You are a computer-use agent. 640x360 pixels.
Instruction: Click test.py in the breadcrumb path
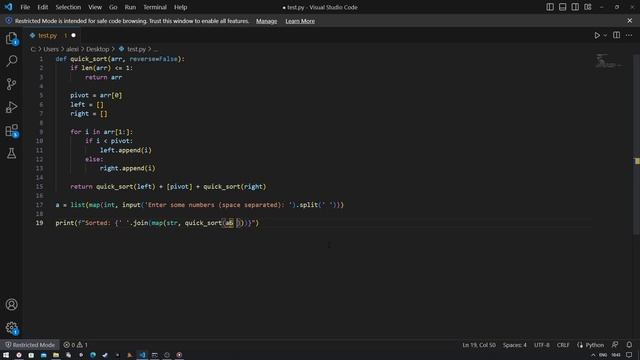click(136, 49)
